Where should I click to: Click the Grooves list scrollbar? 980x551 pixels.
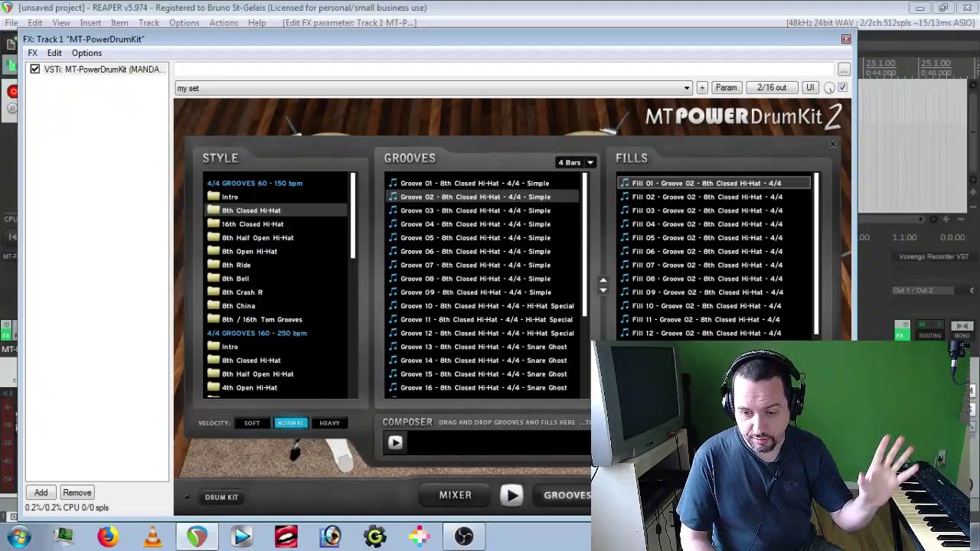coord(585,245)
